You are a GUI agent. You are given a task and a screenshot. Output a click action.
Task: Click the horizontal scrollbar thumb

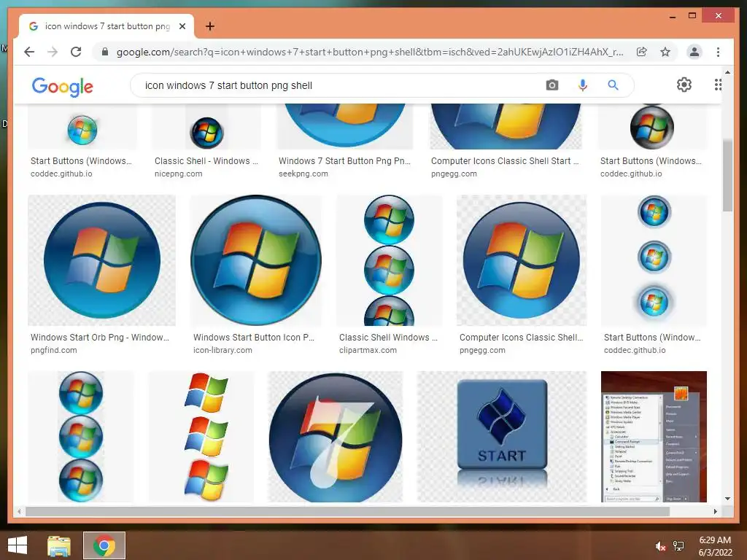pos(348,511)
